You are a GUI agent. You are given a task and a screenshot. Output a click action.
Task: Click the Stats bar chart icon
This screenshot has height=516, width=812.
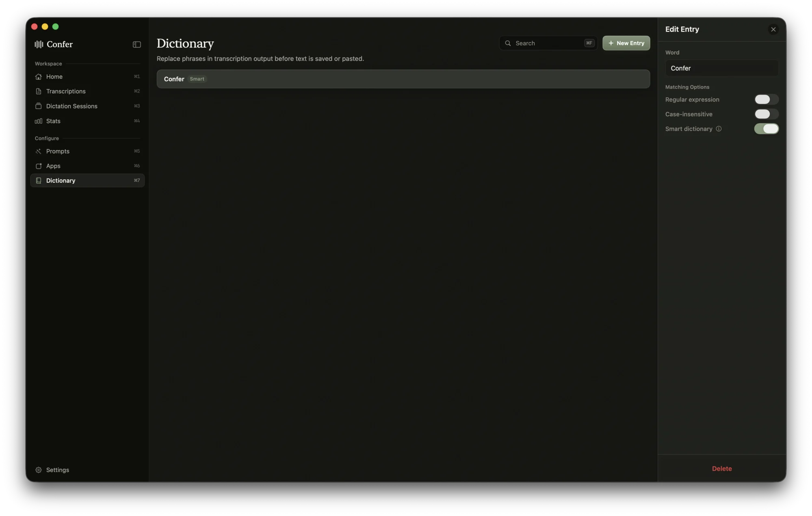tap(39, 121)
